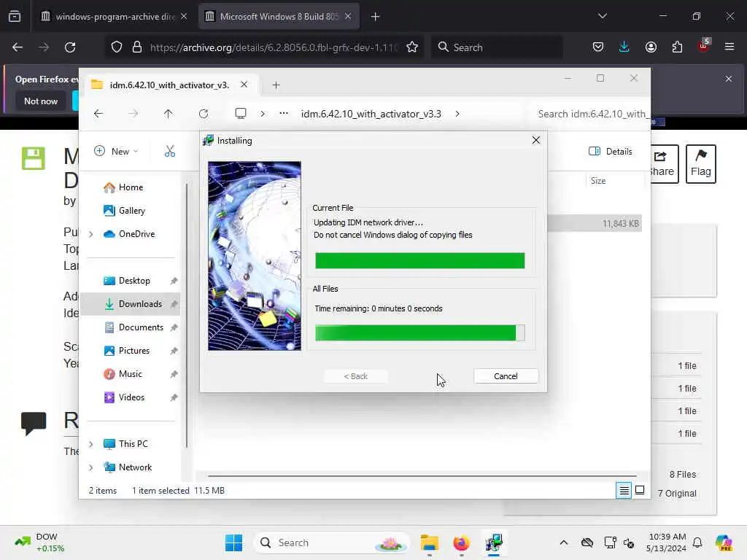
Task: Go back in File Explorer
Action: pos(98,114)
